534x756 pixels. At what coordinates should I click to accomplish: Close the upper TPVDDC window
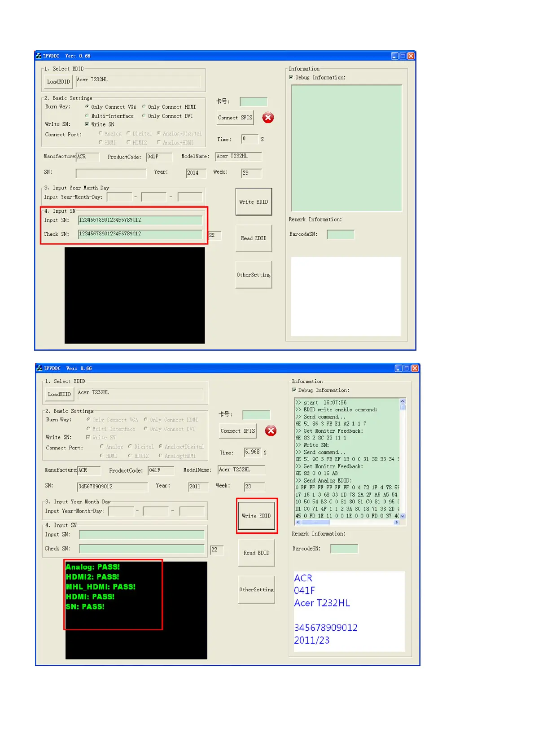411,56
